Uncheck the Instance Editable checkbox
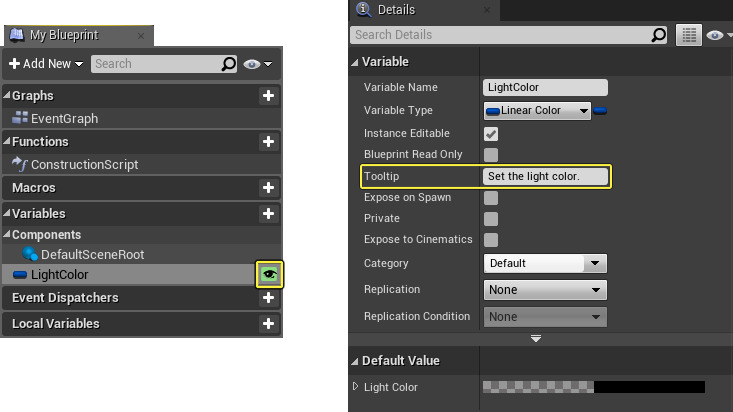 coord(491,134)
